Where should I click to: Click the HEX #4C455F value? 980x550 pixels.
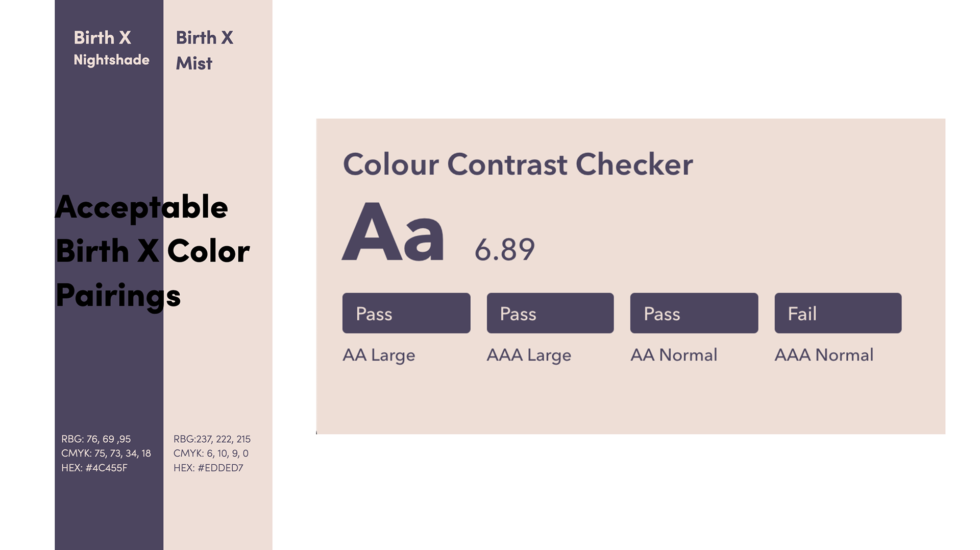(94, 468)
